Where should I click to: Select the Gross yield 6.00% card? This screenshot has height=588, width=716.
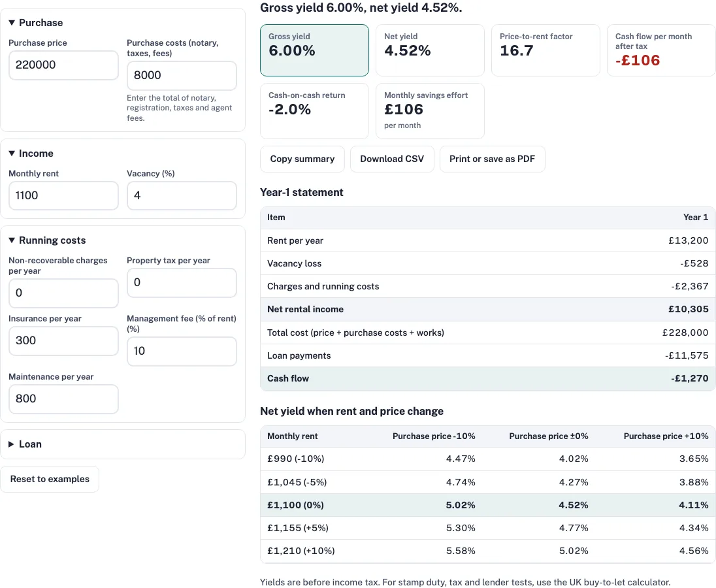315,50
